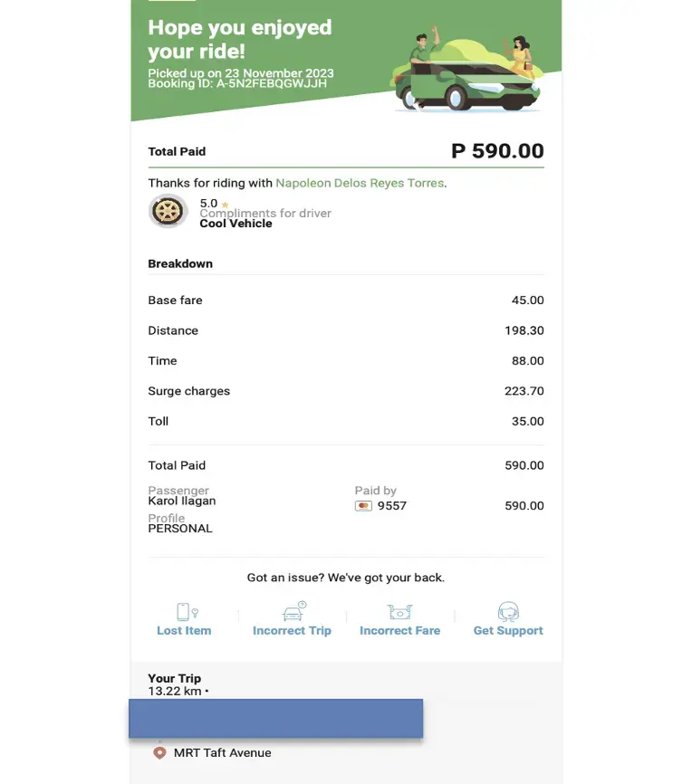The width and height of the screenshot is (692, 784).
Task: Click the card number 9557
Action: 392,506
